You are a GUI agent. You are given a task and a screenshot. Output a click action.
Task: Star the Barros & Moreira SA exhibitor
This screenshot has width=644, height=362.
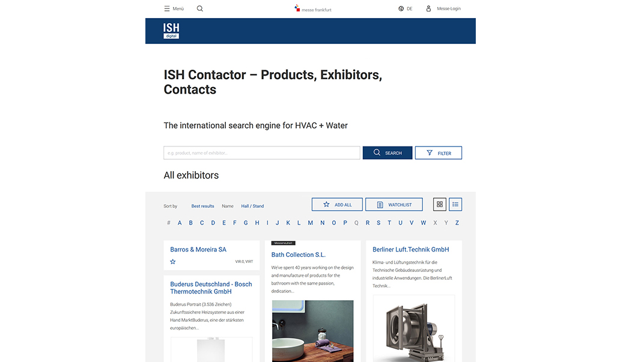click(173, 262)
